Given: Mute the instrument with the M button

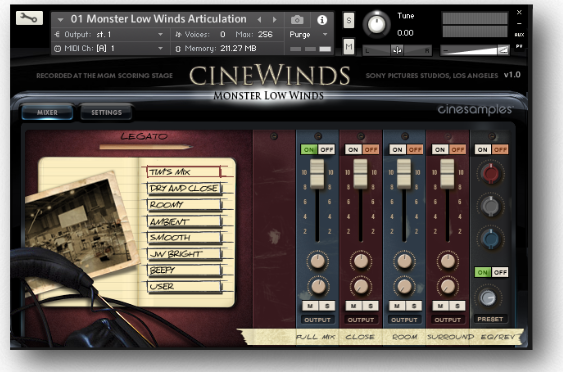Looking at the screenshot, I should pyautogui.click(x=349, y=46).
